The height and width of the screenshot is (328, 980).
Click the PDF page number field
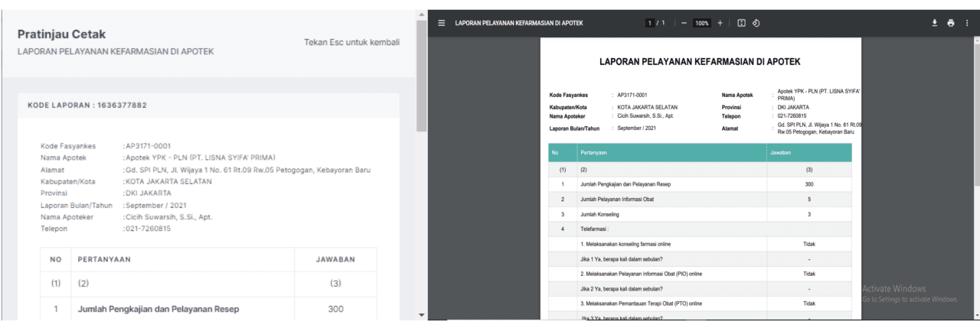click(x=649, y=23)
